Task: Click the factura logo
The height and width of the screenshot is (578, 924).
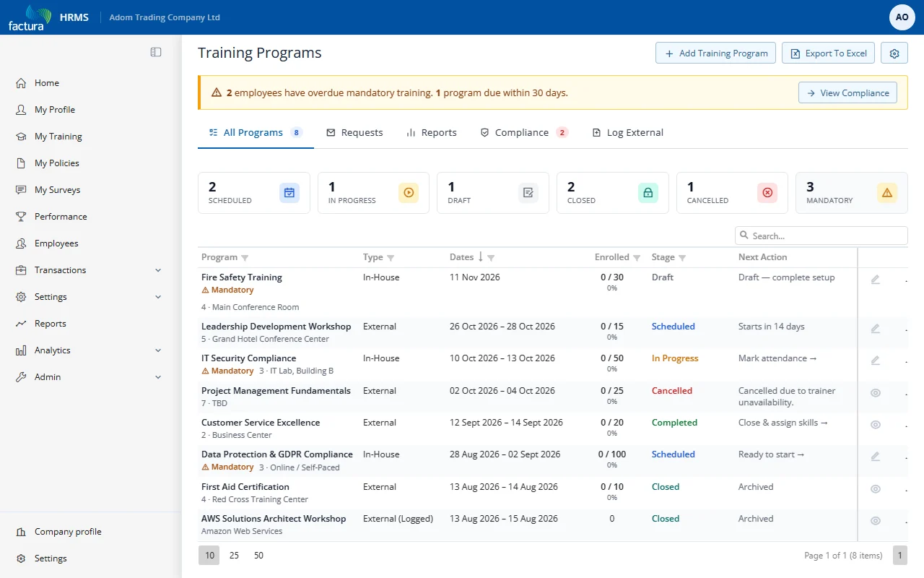Action: [30, 17]
